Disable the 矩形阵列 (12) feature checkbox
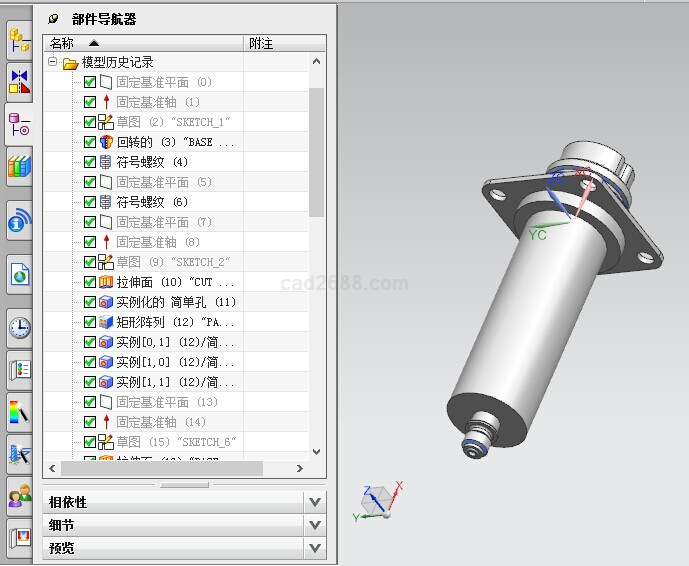Image resolution: width=689 pixels, height=566 pixels. tap(90, 322)
